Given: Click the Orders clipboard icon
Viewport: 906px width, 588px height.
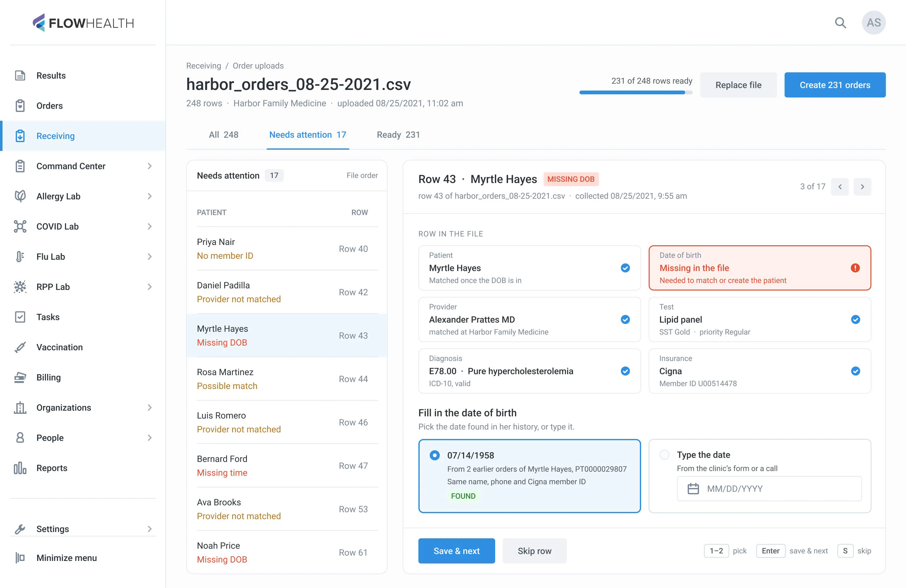Looking at the screenshot, I should point(20,106).
